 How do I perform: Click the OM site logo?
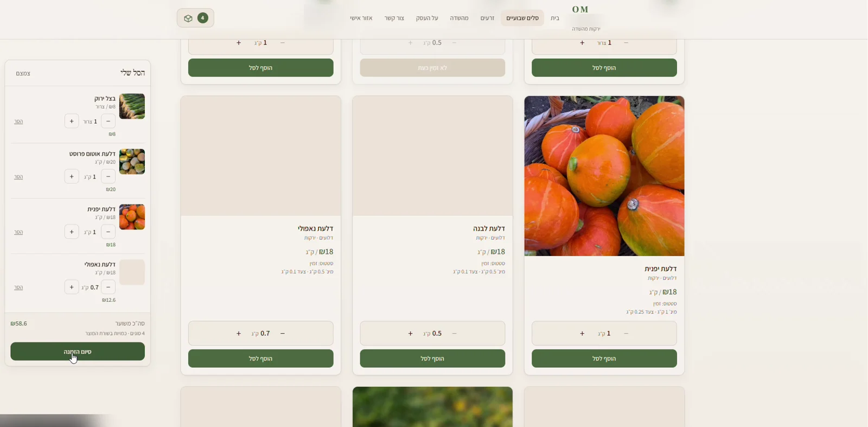[580, 9]
